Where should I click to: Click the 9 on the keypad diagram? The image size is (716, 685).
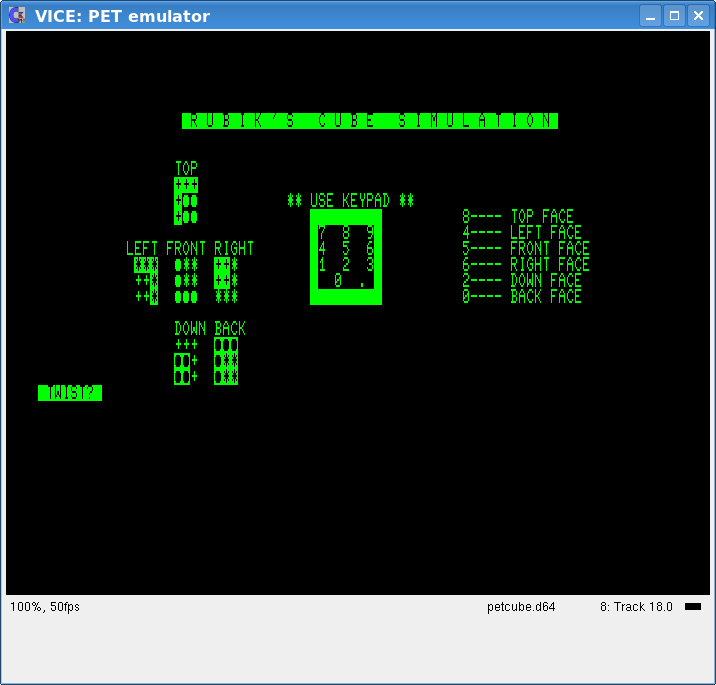(370, 233)
